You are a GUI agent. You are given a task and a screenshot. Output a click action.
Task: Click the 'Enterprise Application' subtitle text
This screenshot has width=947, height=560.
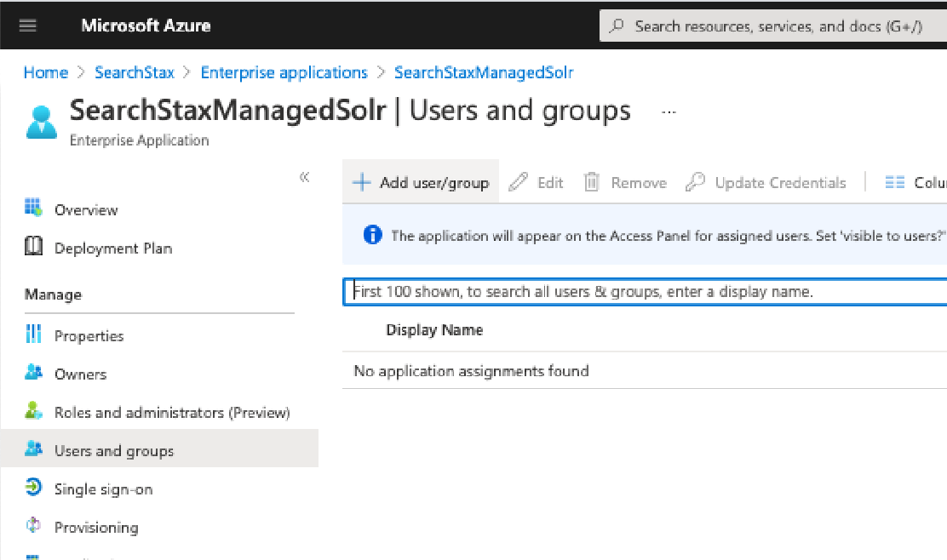click(139, 140)
